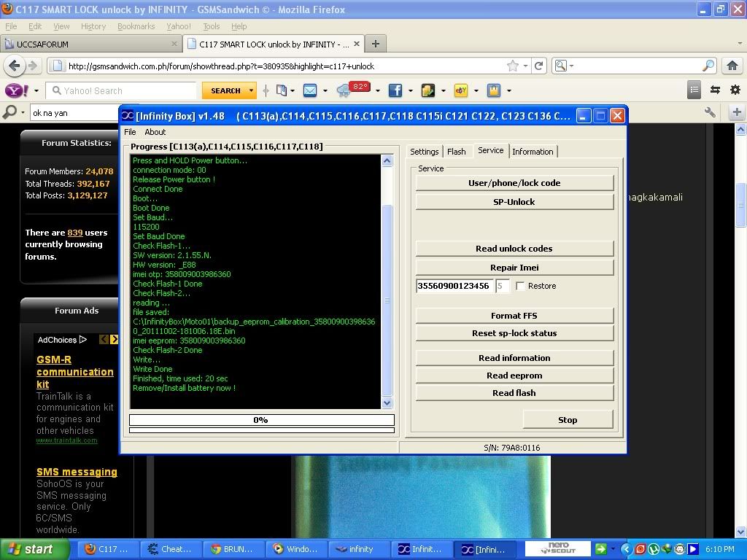Image resolution: width=747 pixels, height=560 pixels.
Task: Click the Yahoo toolbar settings gear icon
Action: pos(735,90)
